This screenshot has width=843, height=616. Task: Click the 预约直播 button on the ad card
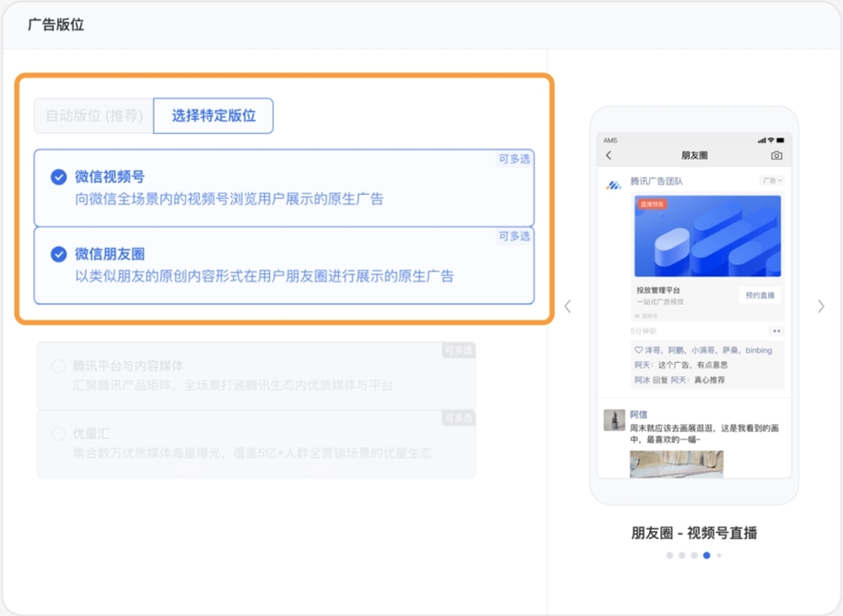click(759, 295)
